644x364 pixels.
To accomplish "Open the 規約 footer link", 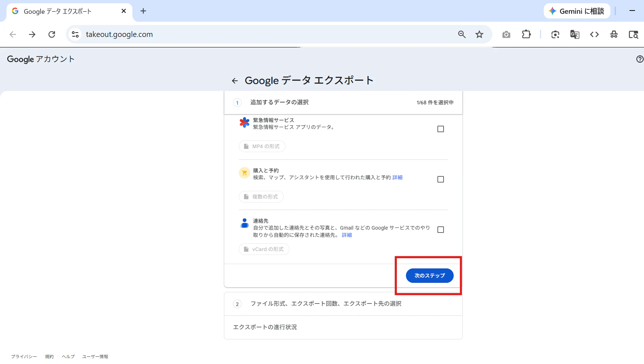I will tap(50, 357).
